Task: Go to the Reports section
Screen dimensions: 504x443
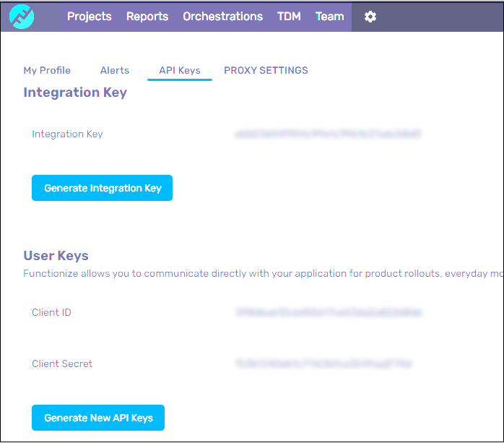Action: point(147,17)
